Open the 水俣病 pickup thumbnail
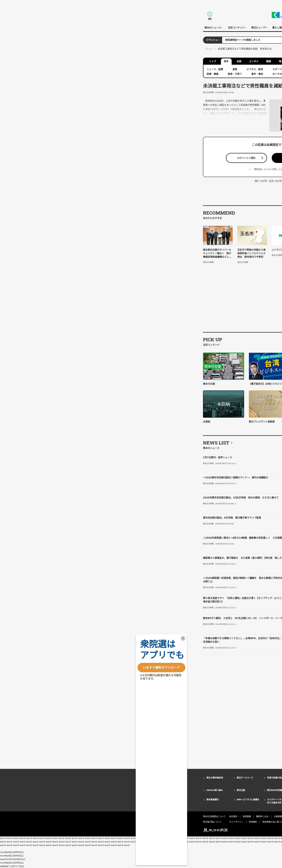Viewport: 282px width, 868px height. point(223,404)
